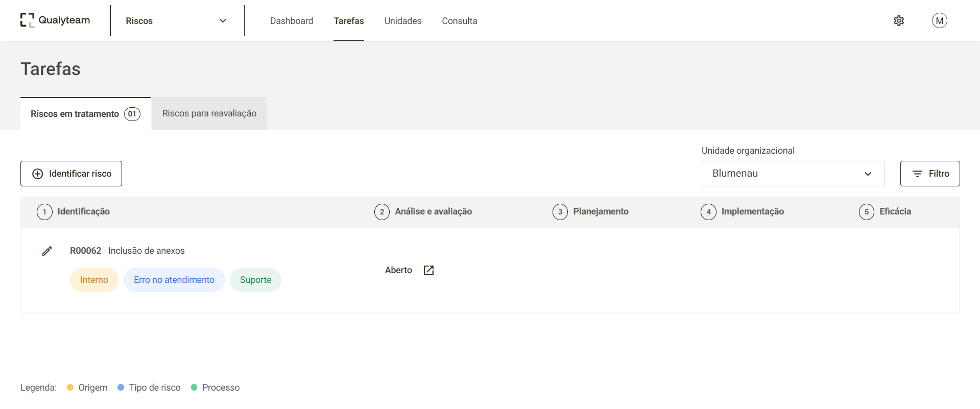Click the Unidade organizacional label

tap(748, 151)
